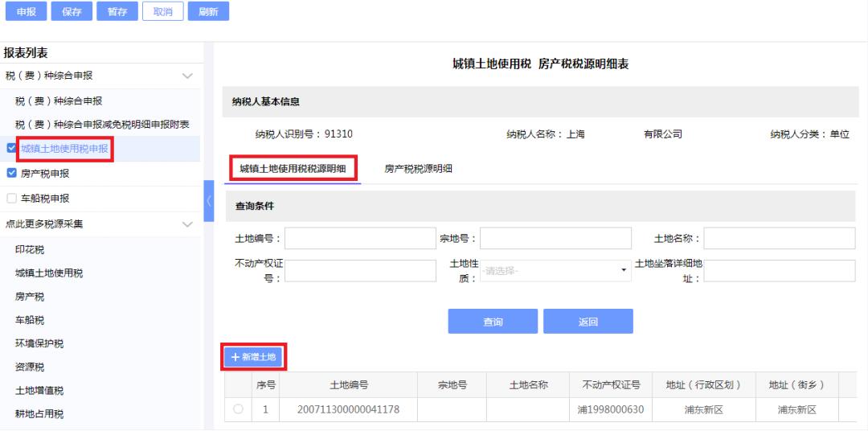Image resolution: width=868 pixels, height=431 pixels.
Task: Select the radio button for land row 1
Action: (x=238, y=409)
